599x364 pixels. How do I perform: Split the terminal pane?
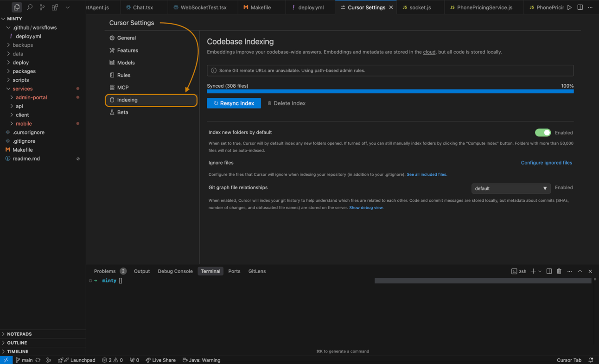tap(549, 271)
